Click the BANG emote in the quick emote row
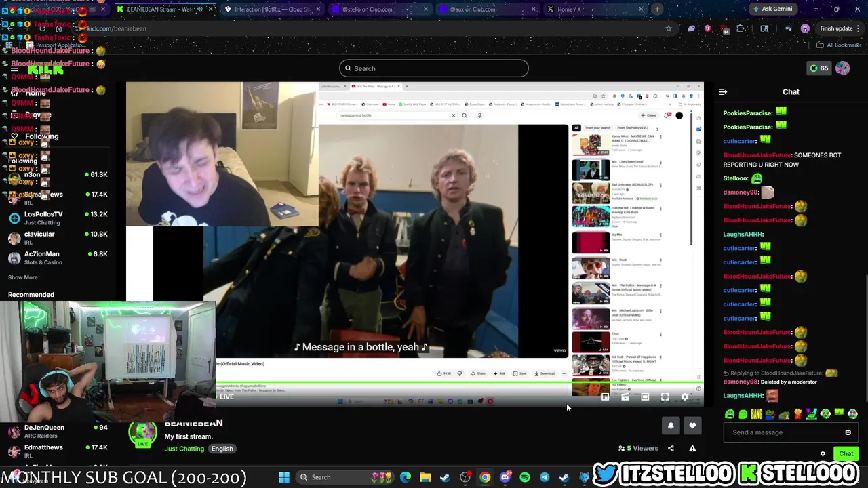 tap(757, 414)
